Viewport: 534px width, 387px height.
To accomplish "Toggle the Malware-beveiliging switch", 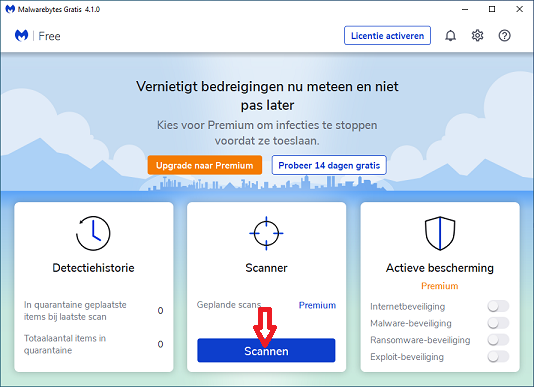I will pyautogui.click(x=498, y=323).
